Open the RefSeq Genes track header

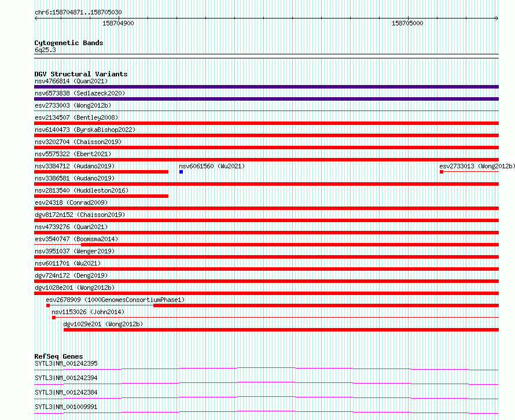click(x=58, y=356)
